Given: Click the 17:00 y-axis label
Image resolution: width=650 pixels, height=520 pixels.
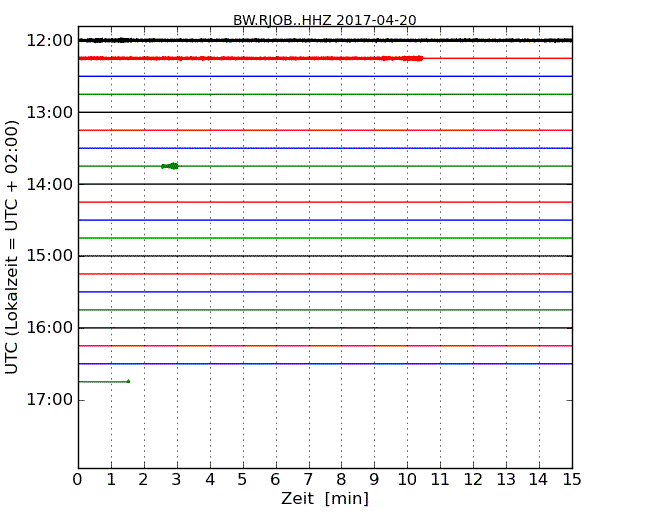Looking at the screenshot, I should (x=49, y=400).
